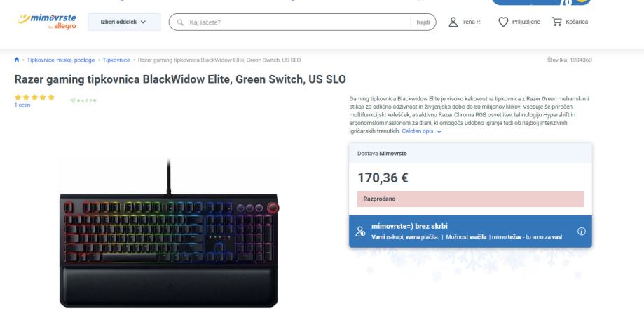Open Tipkovnice, miške, podloge breadcrumb link
Screen dimensions: 644x327
click(x=61, y=60)
